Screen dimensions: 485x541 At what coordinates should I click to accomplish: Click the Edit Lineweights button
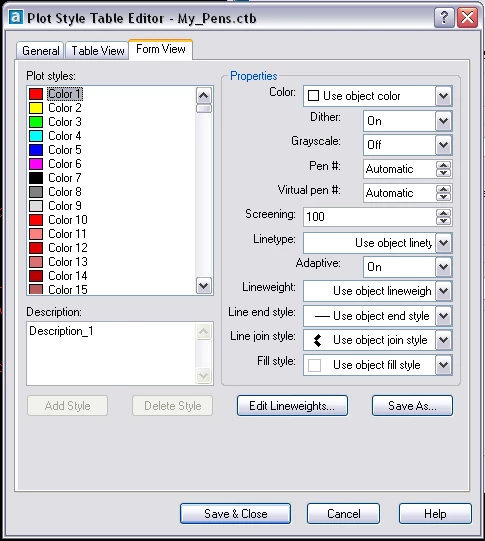292,406
